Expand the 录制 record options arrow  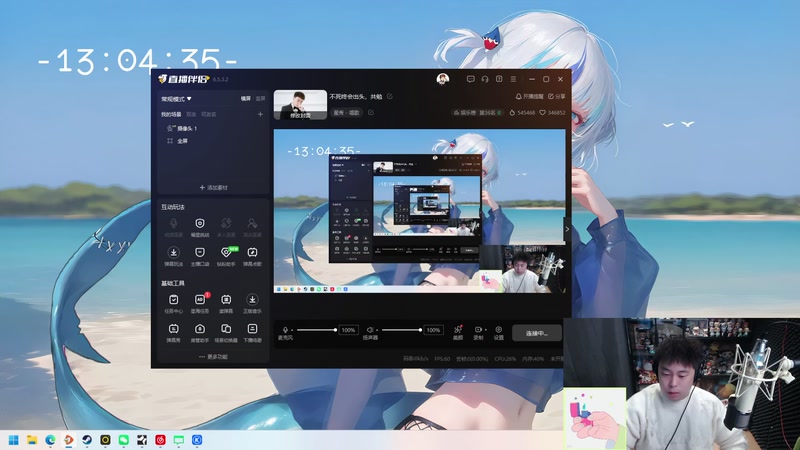(x=485, y=330)
